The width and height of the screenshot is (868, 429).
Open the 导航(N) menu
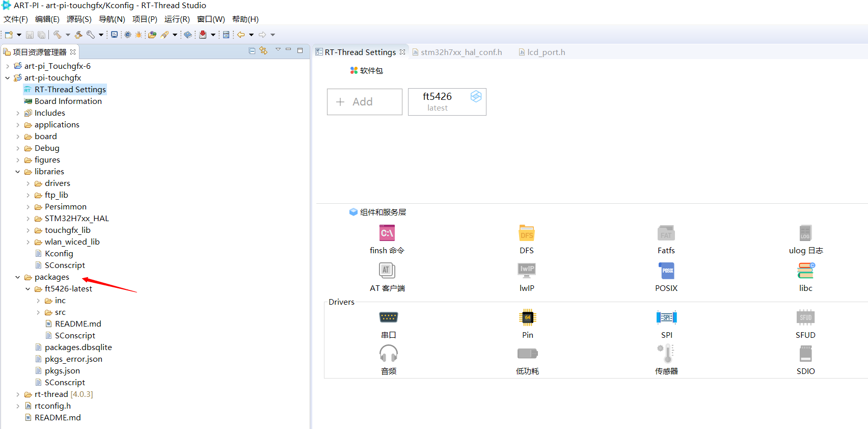(112, 19)
